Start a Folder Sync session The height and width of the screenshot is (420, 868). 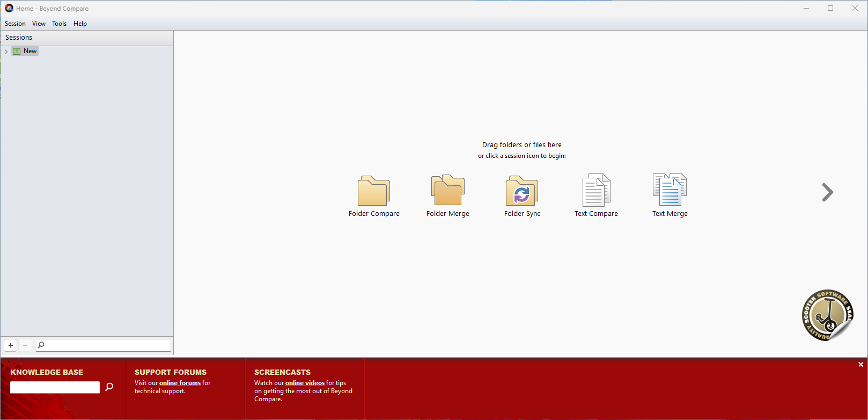click(x=522, y=191)
